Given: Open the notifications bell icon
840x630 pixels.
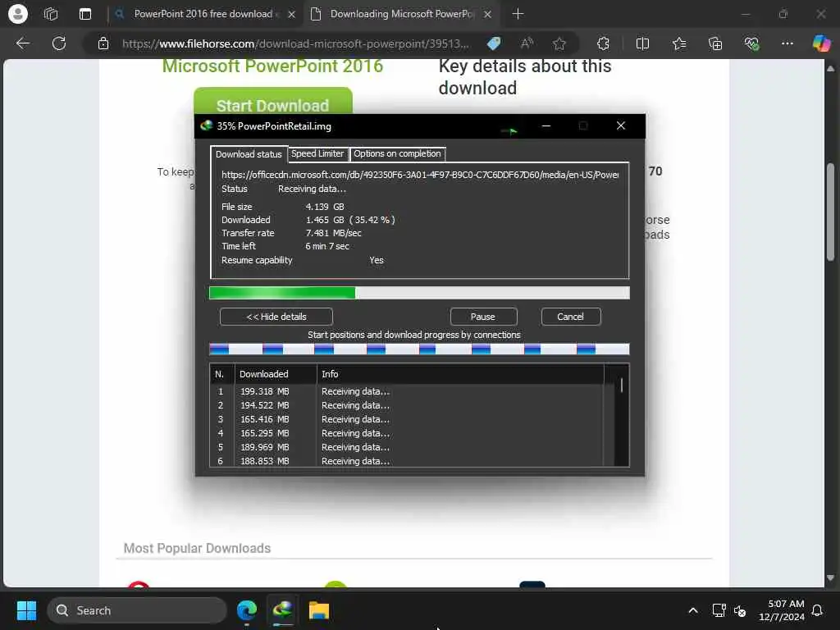Looking at the screenshot, I should tap(818, 610).
